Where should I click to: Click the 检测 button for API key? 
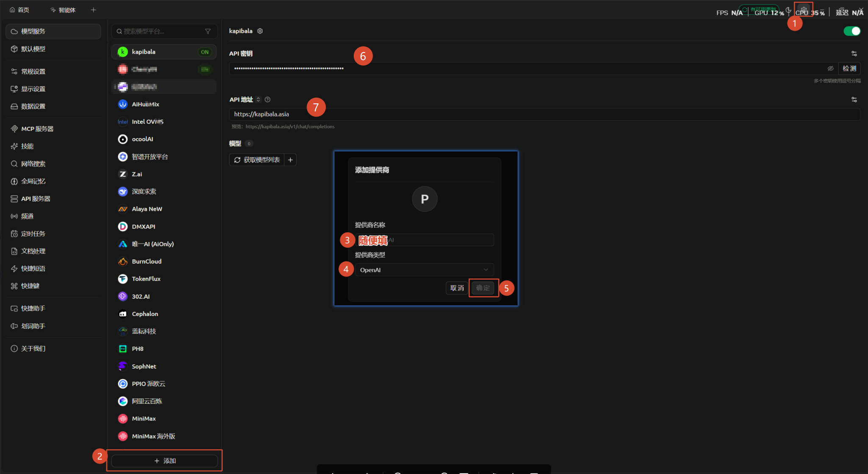click(x=849, y=68)
